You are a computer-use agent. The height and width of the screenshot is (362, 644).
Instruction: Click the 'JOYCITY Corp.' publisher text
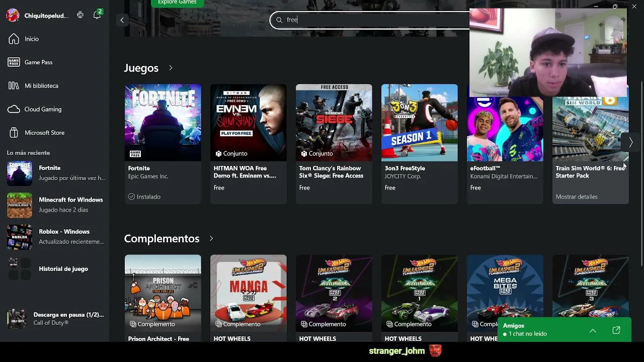point(403,176)
